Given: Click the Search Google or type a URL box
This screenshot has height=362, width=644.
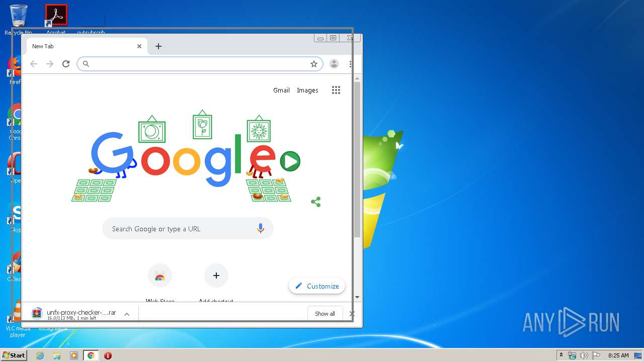Looking at the screenshot, I should tap(188, 229).
